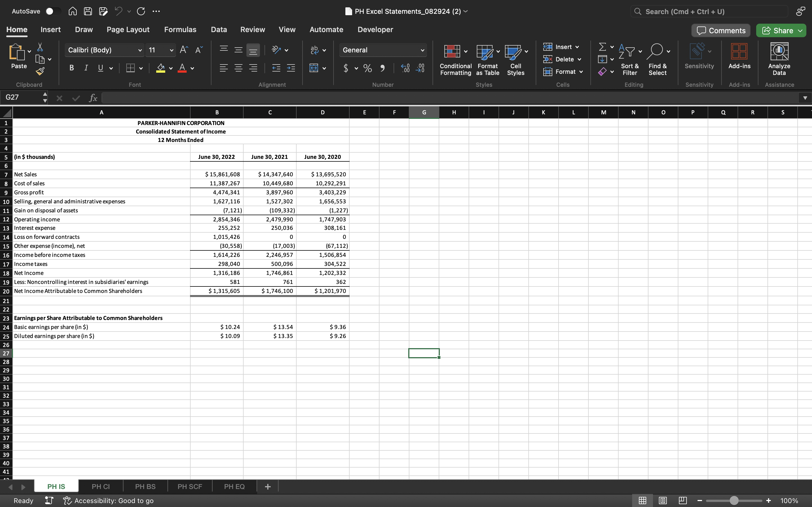Activate the Format Painter tool
Image resolution: width=812 pixels, height=507 pixels.
coord(40,71)
